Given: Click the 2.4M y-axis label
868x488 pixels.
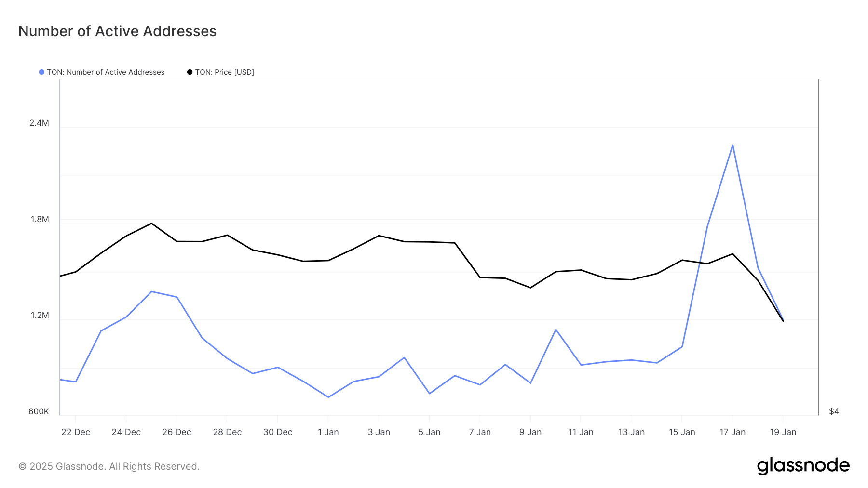Looking at the screenshot, I should tap(39, 123).
